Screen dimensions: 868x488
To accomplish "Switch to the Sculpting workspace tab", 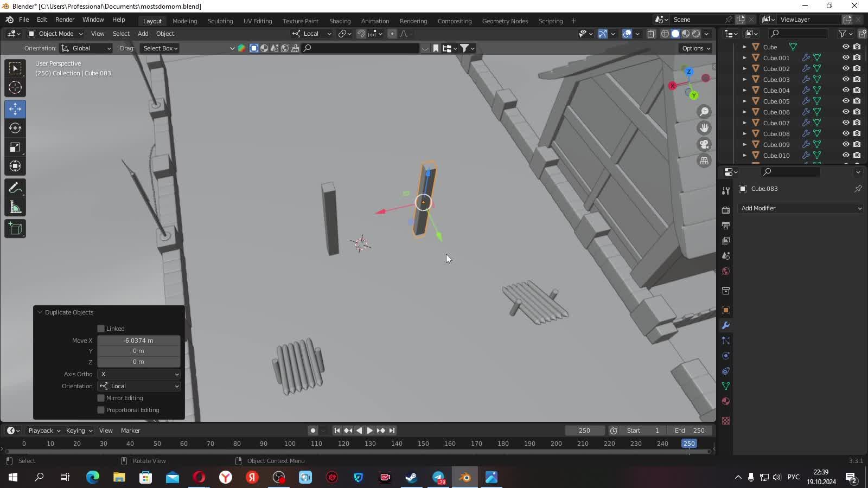I will point(220,21).
